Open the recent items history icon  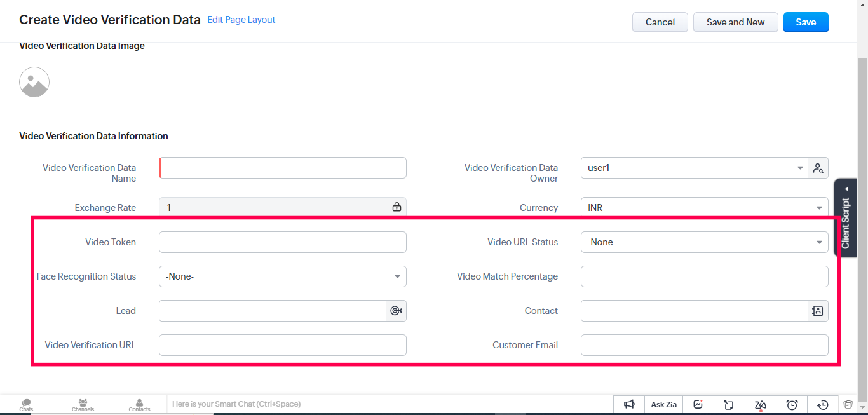(823, 404)
